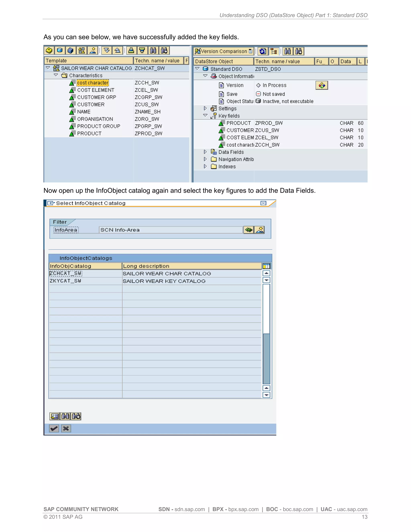Screen dimensions: 411x532
Task: Select ZKYCAT_SW catalog row
Action: point(155,281)
